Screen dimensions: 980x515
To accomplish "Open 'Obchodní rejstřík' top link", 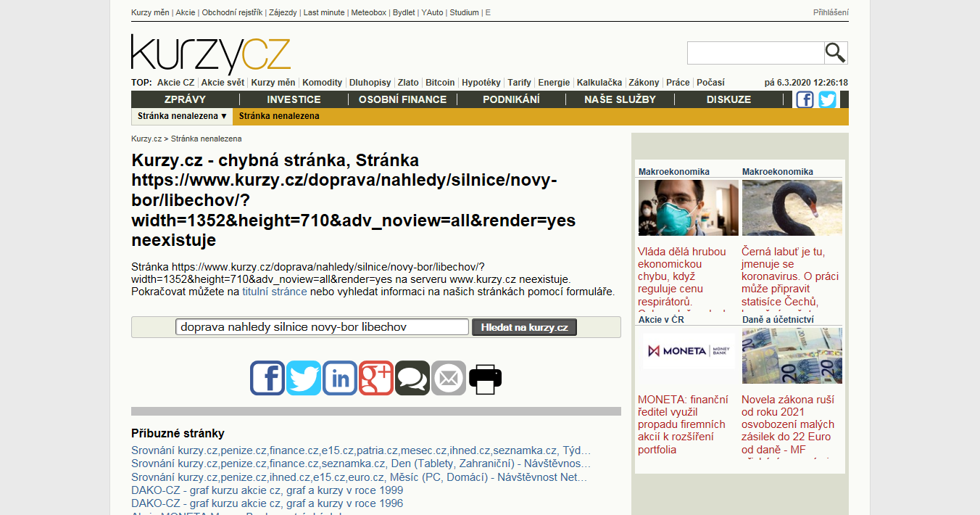I will [x=232, y=12].
